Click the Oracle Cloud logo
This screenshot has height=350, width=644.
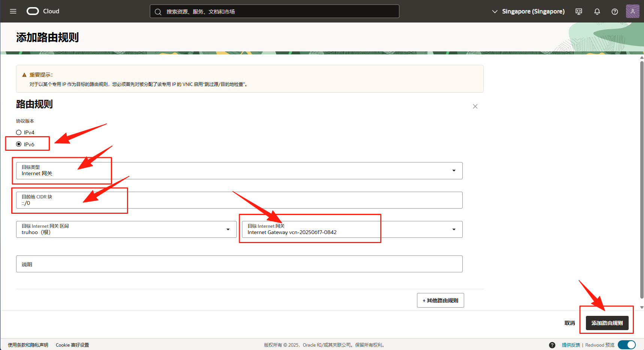pos(33,11)
